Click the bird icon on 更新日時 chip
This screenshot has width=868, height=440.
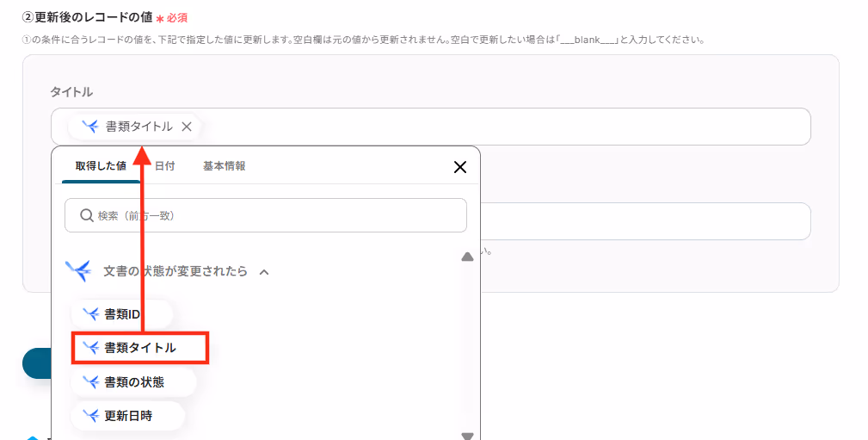(x=91, y=416)
